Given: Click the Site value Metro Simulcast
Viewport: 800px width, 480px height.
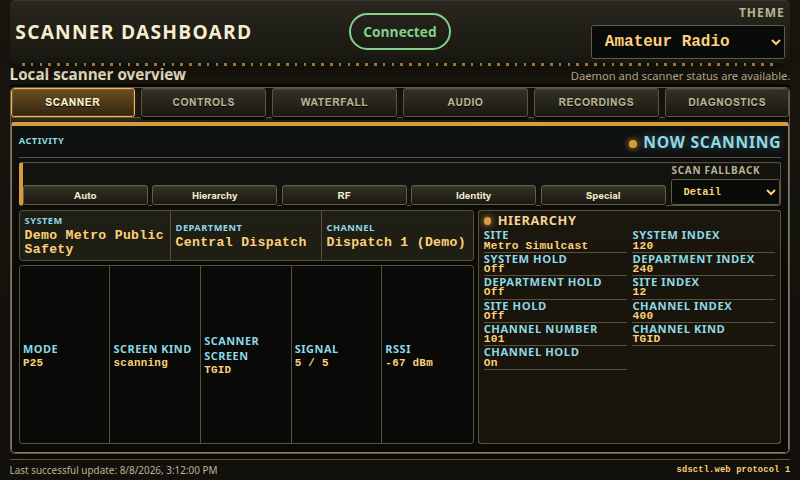Looking at the screenshot, I should pyautogui.click(x=536, y=246).
